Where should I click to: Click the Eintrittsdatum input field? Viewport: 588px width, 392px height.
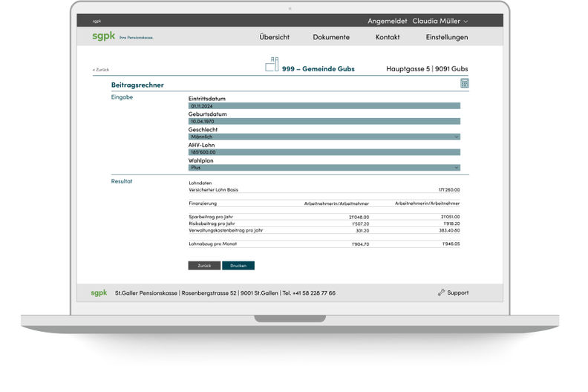(x=324, y=106)
